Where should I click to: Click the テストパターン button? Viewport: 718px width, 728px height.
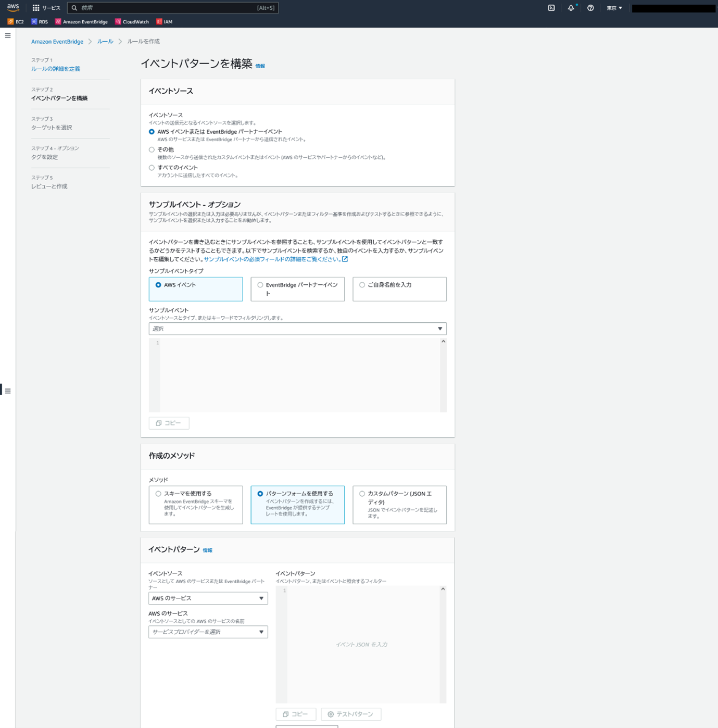[x=351, y=714]
